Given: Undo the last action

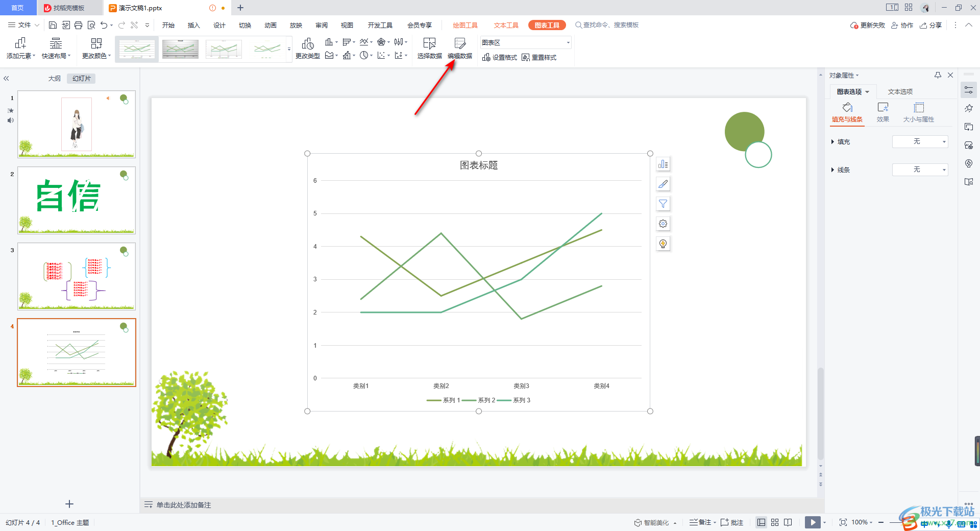Looking at the screenshot, I should (x=104, y=25).
